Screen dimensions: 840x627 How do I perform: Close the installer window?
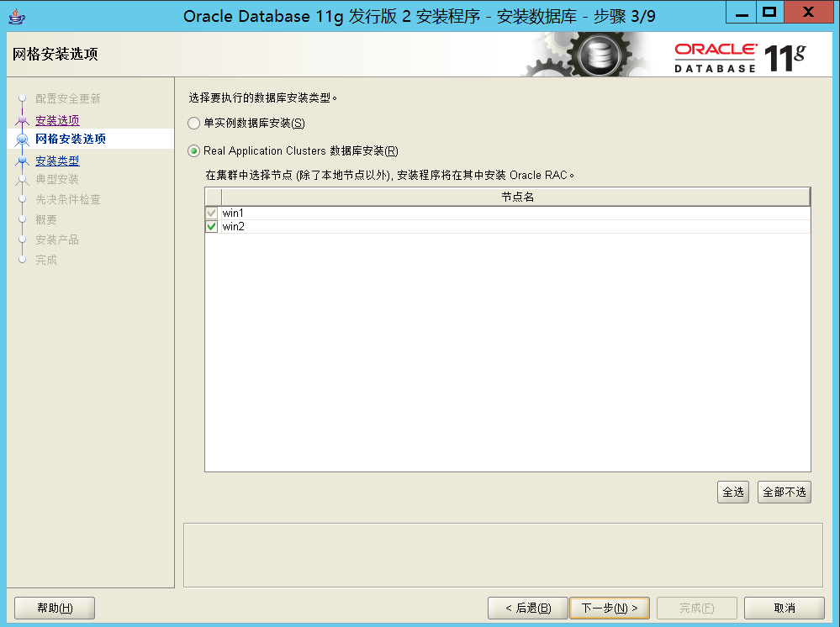(808, 13)
